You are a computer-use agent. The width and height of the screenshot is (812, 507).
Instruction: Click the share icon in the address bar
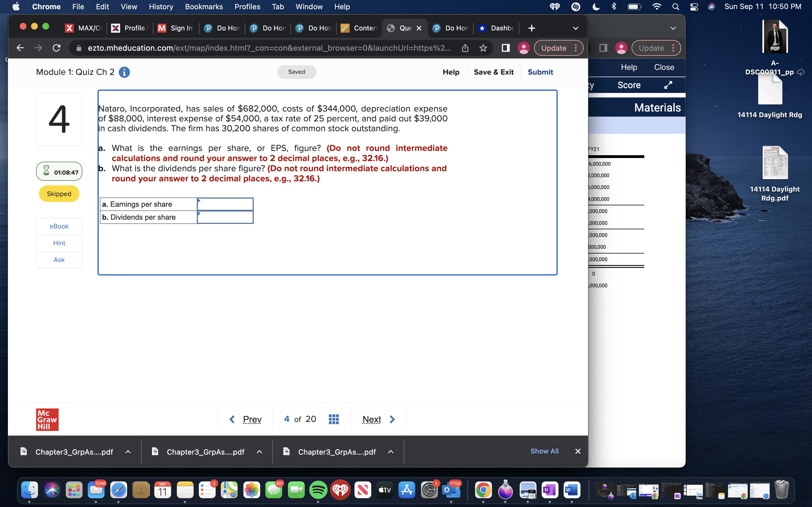pos(465,48)
